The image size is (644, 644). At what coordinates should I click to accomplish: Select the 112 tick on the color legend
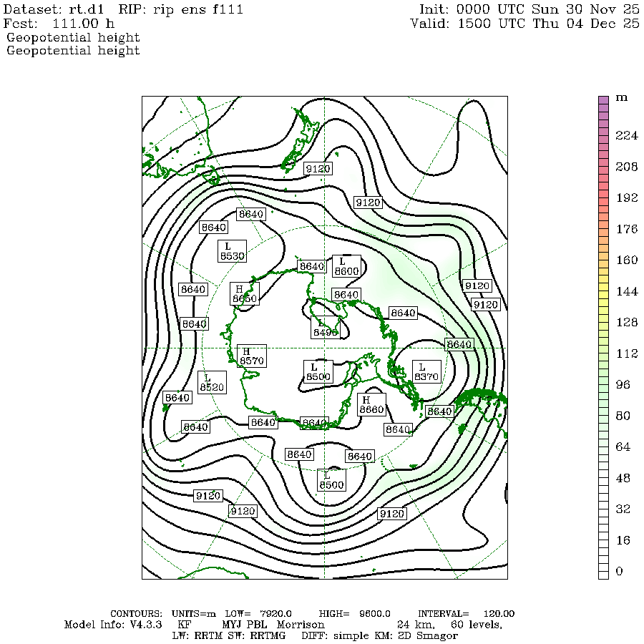[626, 353]
